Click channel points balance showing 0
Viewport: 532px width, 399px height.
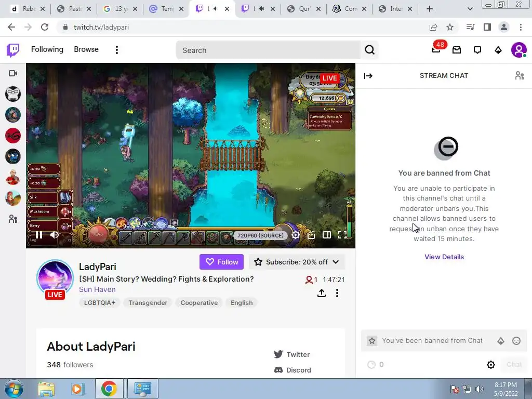[376, 364]
